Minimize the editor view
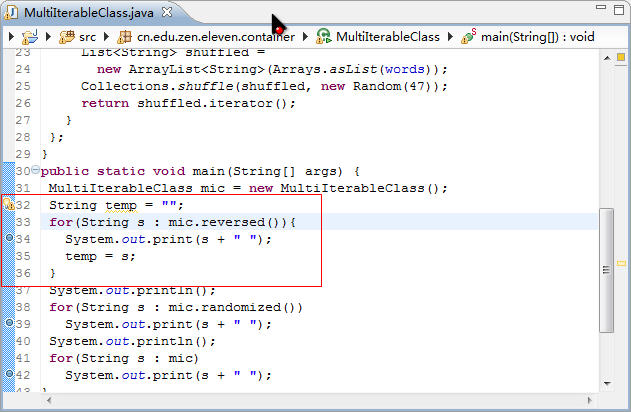Image resolution: width=631 pixels, height=412 pixels. [601, 7]
